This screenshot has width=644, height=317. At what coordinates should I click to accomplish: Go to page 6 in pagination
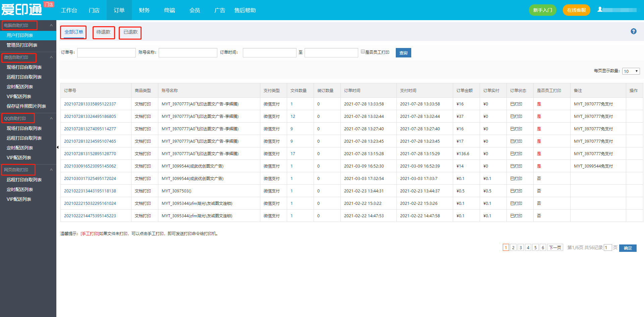[x=543, y=247]
